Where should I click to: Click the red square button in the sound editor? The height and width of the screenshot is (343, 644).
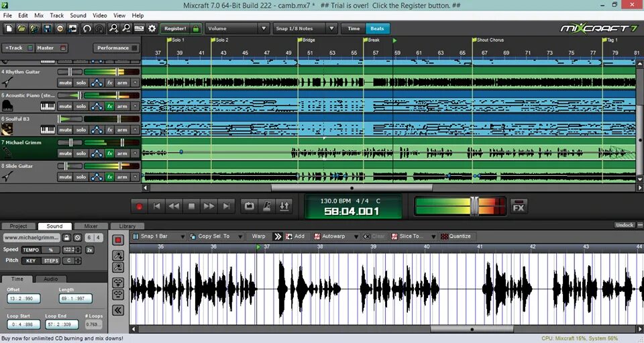click(118, 240)
